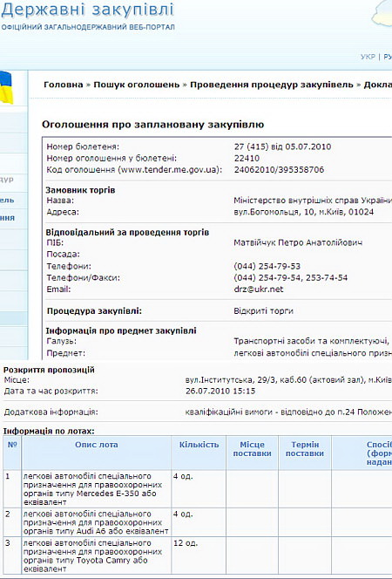392x579 pixels.
Task: Click the Кількість column header
Action: click(199, 445)
